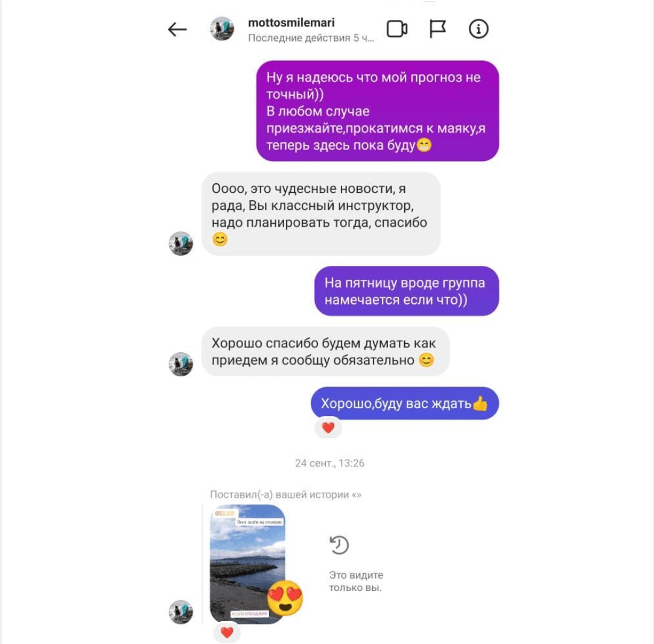Open conversation info circle icon
The width and height of the screenshot is (654, 644).
(x=478, y=29)
